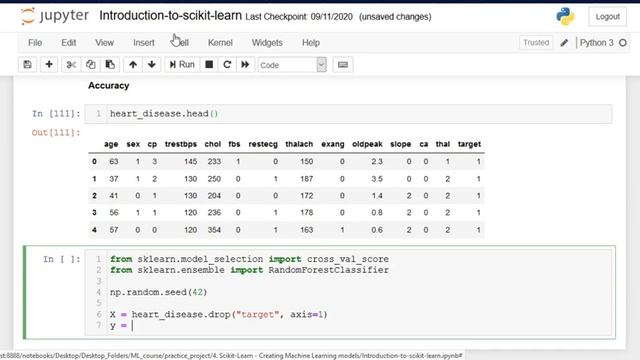The image size is (640, 360).
Task: Click age value 63 in row 0
Action: [113, 162]
